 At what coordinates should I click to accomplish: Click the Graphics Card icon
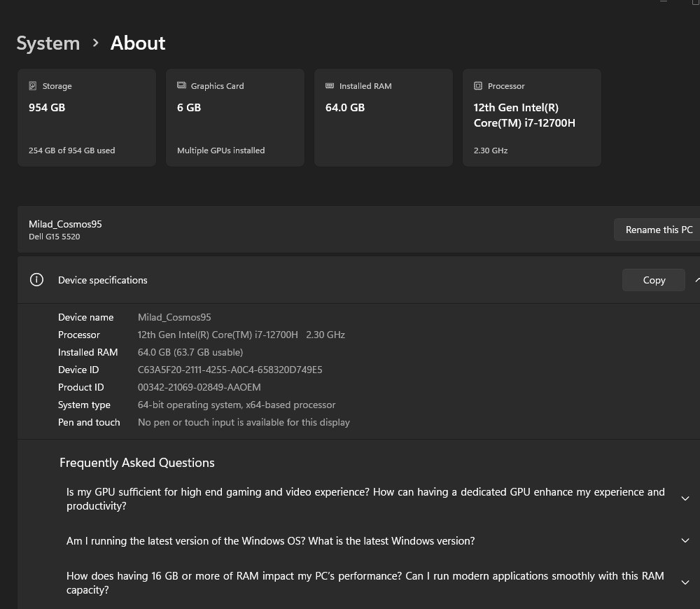(x=181, y=86)
